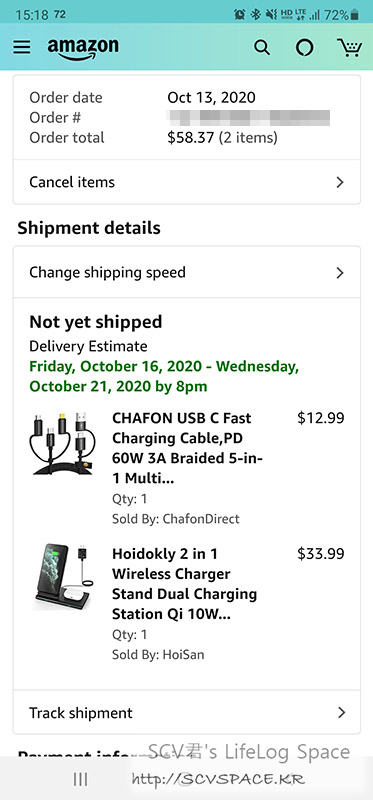Open the hamburger navigation menu
This screenshot has height=800, width=373.
pos(22,47)
